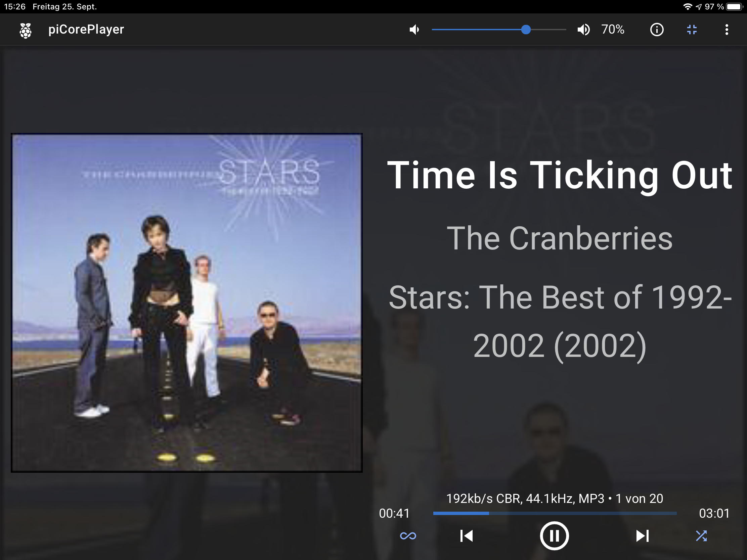747x560 pixels.
Task: Collapse the large artwork view
Action: [692, 30]
